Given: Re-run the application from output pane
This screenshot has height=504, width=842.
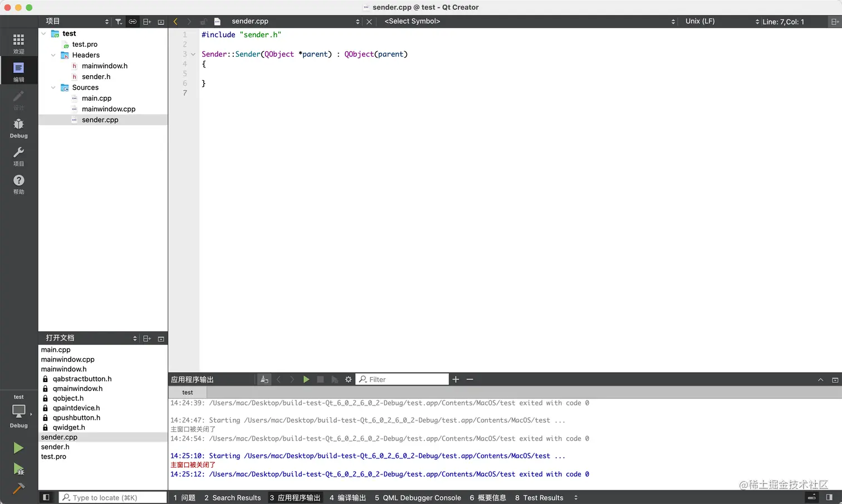Looking at the screenshot, I should point(306,379).
